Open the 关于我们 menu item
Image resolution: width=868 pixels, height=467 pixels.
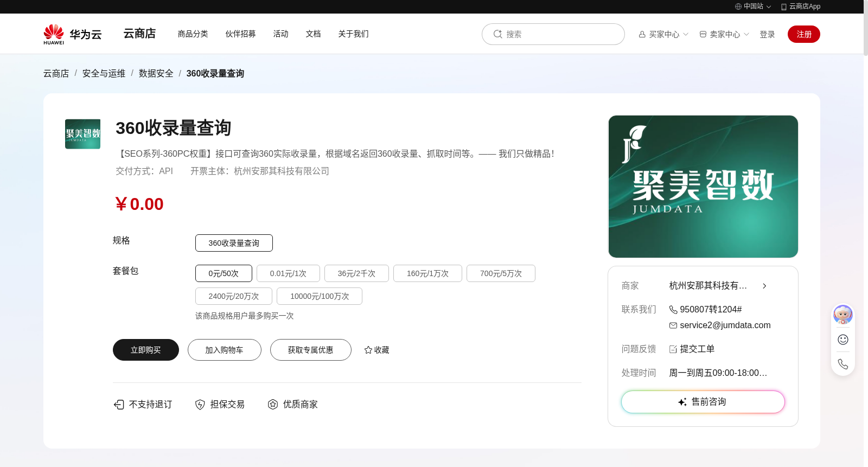(x=354, y=34)
